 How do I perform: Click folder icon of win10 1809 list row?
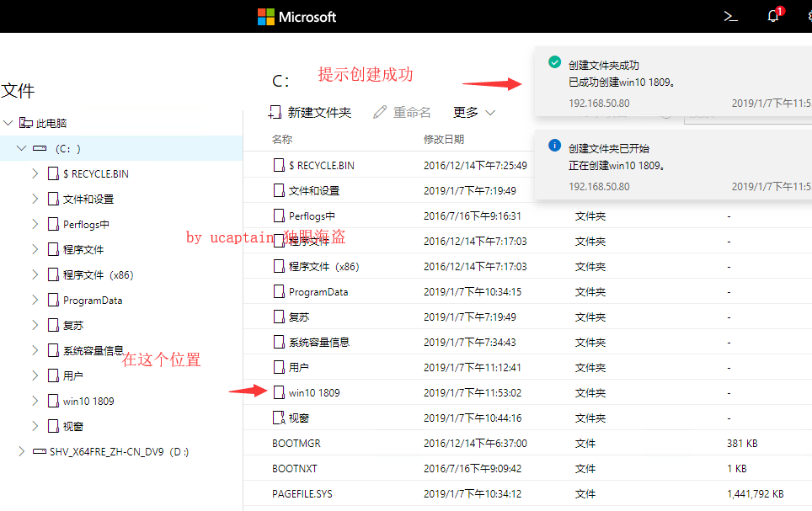[x=279, y=392]
